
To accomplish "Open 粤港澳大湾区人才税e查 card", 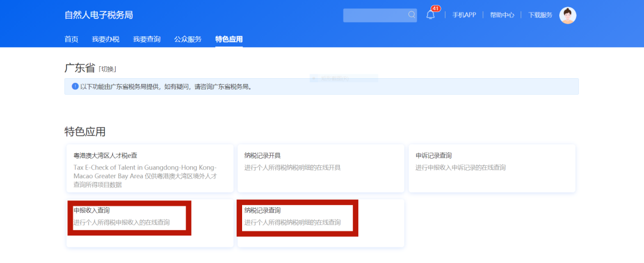I will [150, 168].
